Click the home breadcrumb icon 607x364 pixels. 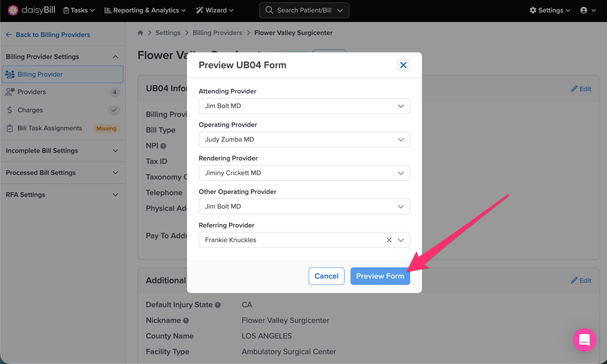click(x=140, y=33)
